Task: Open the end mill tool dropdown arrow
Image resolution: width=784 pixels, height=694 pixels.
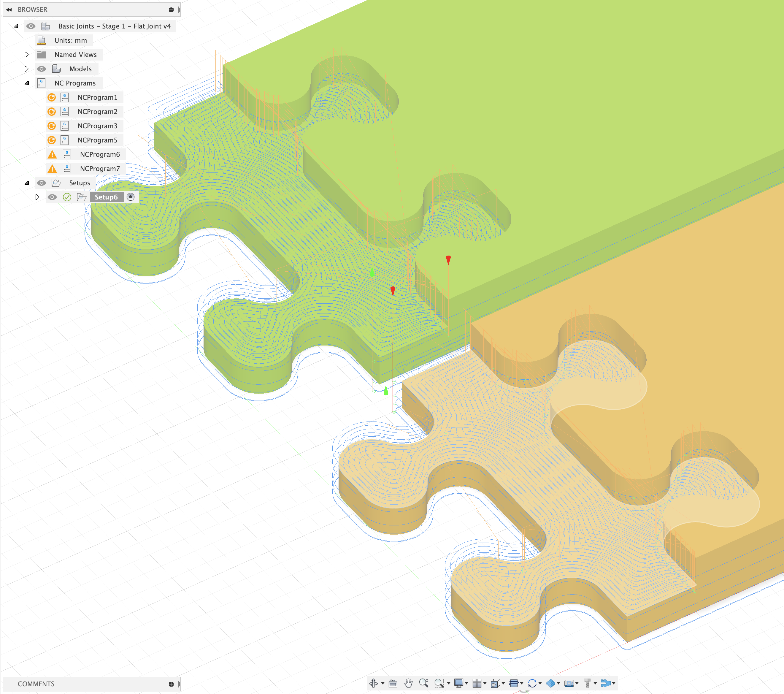Action: click(596, 683)
